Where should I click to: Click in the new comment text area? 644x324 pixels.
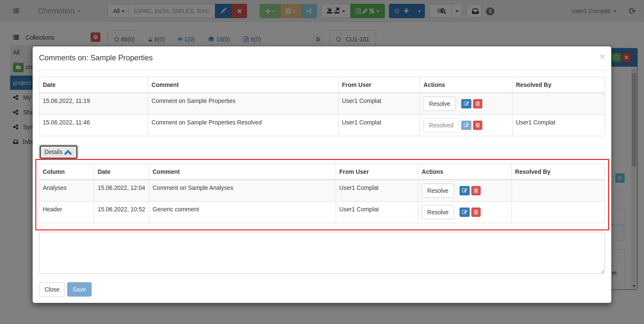coord(322,253)
